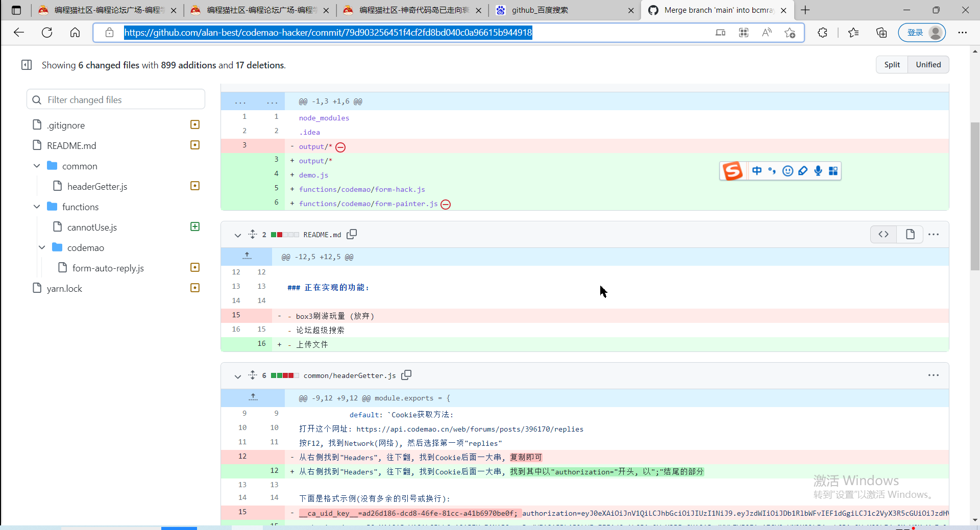The image size is (980, 530).
Task: Collapse the functions folder in tree
Action: pyautogui.click(x=37, y=207)
